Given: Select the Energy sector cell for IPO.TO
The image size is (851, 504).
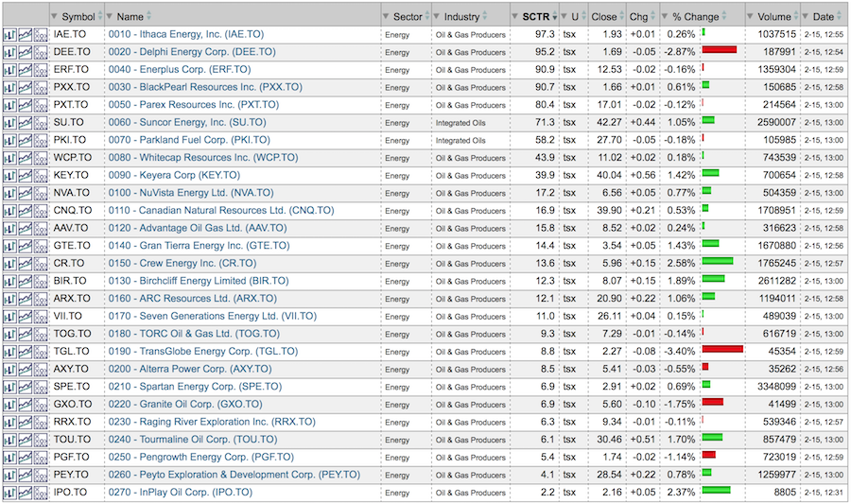Looking at the screenshot, I should (397, 494).
